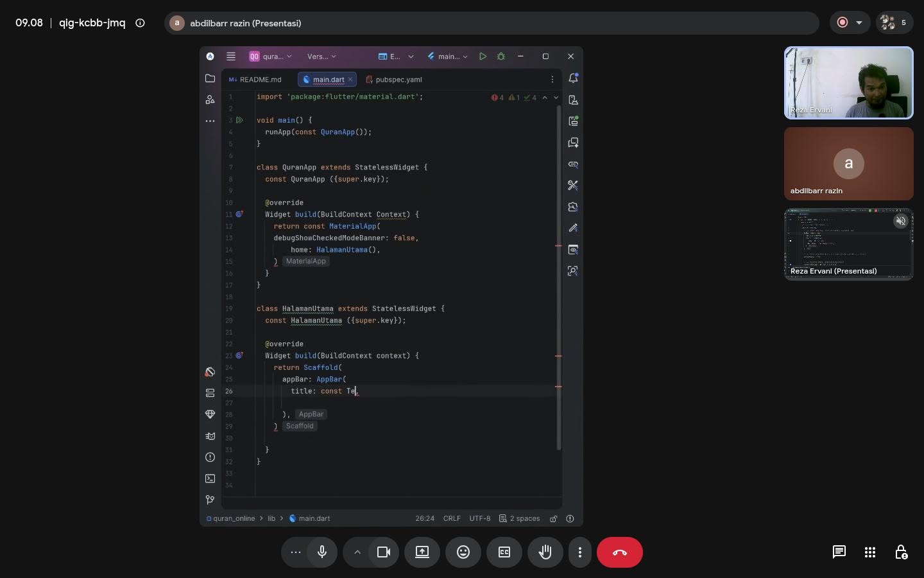Change CRLF line separator setting
The height and width of the screenshot is (578, 924).
click(x=452, y=518)
